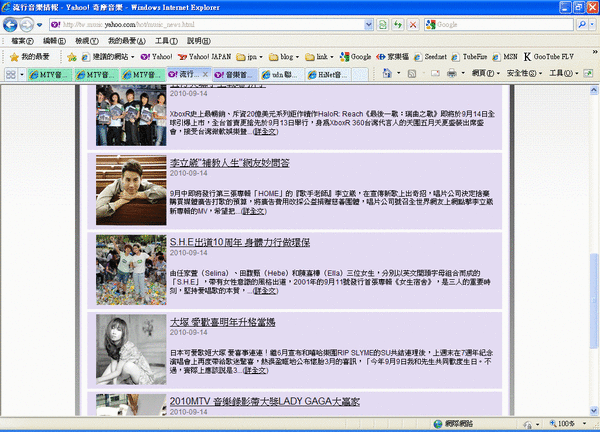Expand the jpn favorites folder
Viewport: 600px width, 432px height.
[x=249, y=57]
